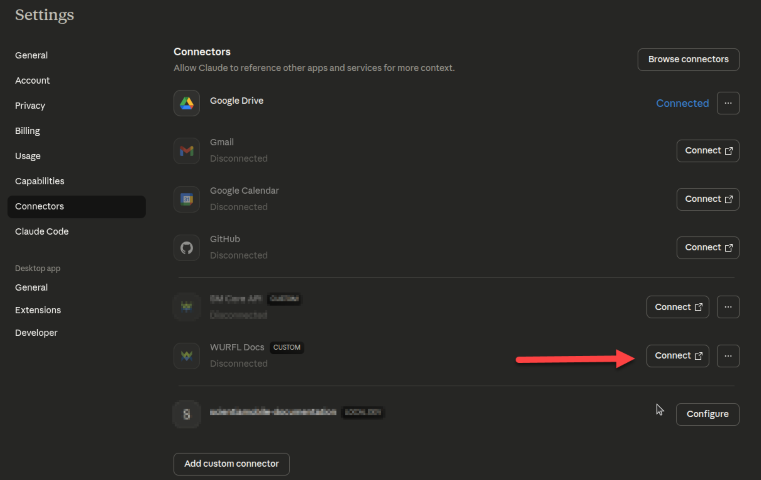Click the GitHub connector name
The width and height of the screenshot is (761, 480).
[225, 239]
